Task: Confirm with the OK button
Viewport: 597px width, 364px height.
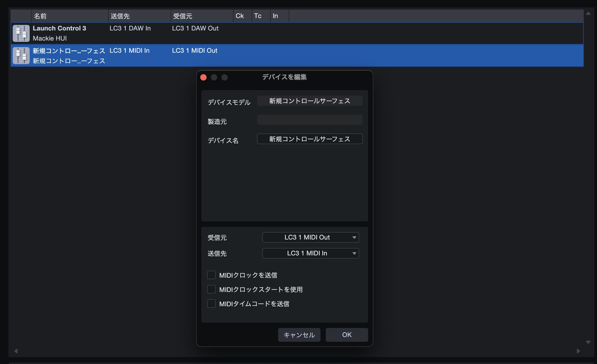Action: coord(347,335)
